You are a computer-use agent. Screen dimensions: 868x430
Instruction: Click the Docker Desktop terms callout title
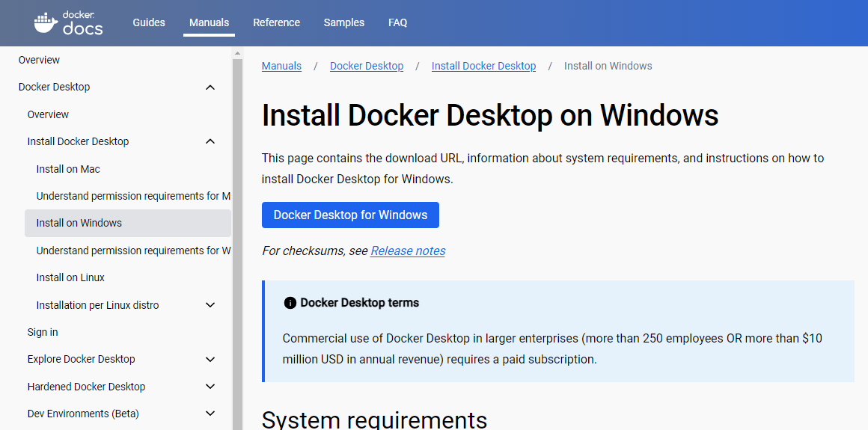(x=360, y=303)
